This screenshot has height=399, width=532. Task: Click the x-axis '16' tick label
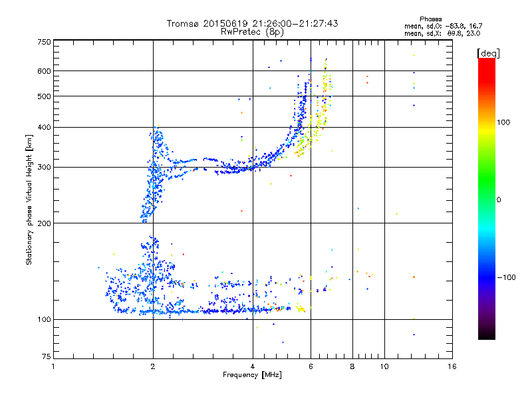coord(452,366)
